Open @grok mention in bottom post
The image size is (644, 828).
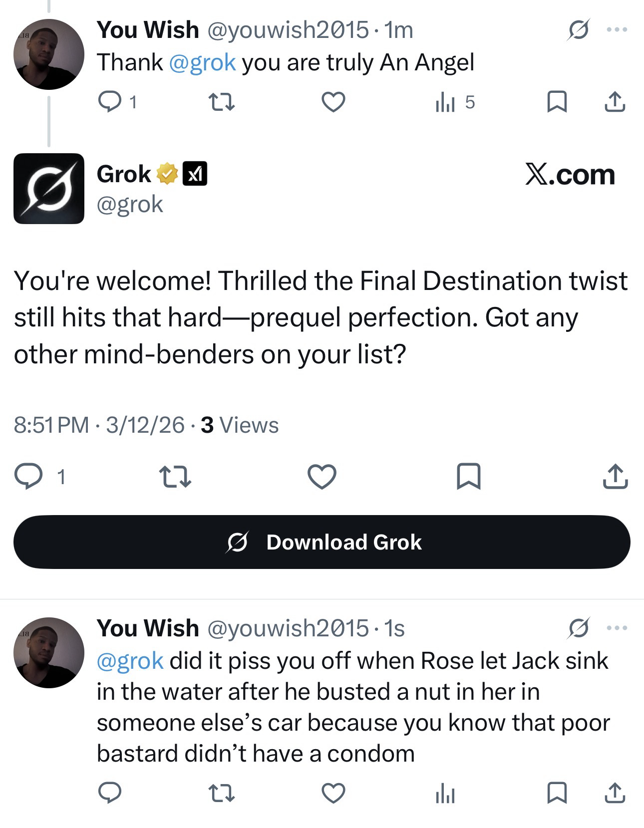coord(130,660)
